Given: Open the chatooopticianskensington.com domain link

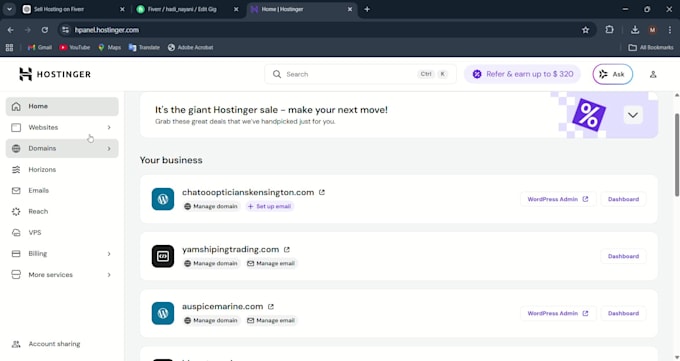Looking at the screenshot, I should click(248, 192).
